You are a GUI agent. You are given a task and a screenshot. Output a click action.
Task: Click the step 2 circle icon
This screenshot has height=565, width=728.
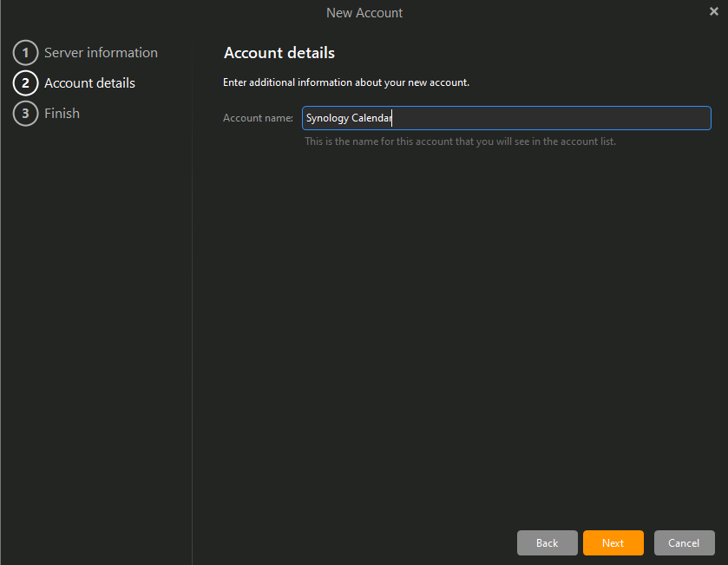(x=25, y=83)
